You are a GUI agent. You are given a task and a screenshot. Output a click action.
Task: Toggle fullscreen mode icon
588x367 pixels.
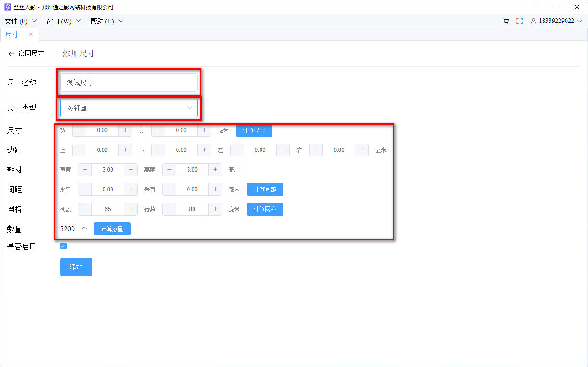[x=520, y=21]
